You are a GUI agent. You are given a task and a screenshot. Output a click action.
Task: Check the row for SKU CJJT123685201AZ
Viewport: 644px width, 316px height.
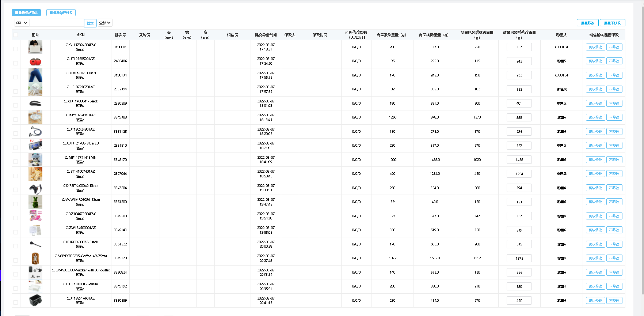point(15,63)
